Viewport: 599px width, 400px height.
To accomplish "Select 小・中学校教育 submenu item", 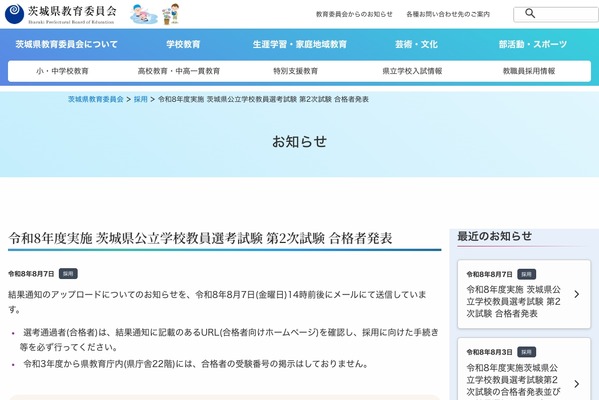I will click(62, 71).
